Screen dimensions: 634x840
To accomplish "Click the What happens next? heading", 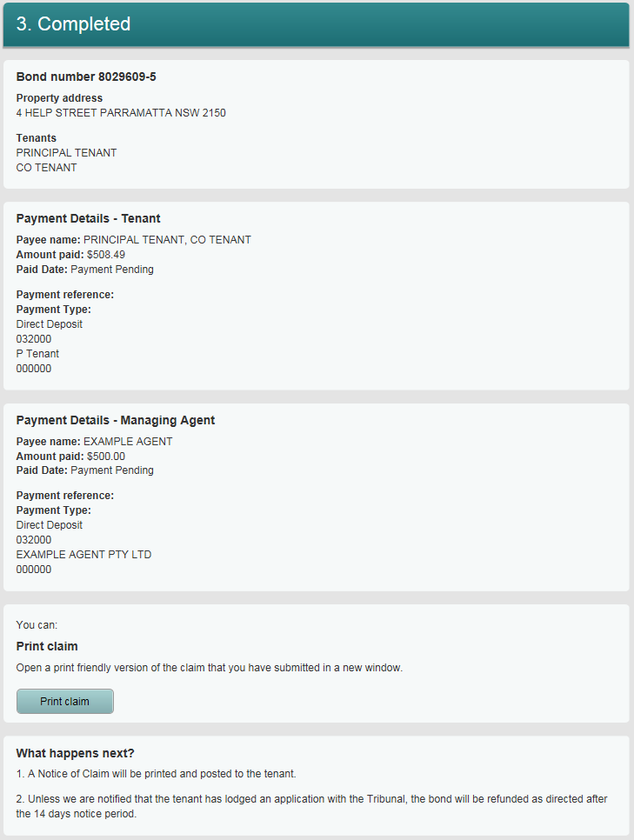I will coord(69,753).
